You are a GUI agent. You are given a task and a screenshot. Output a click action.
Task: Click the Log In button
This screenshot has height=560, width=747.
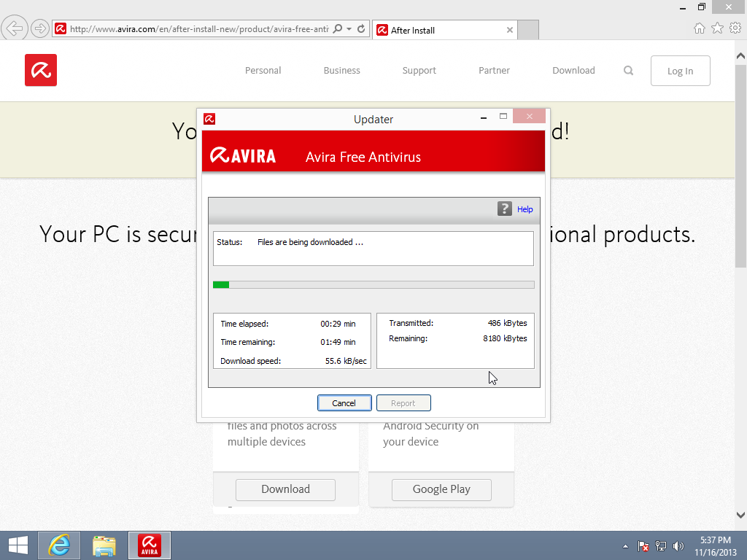[x=681, y=71]
